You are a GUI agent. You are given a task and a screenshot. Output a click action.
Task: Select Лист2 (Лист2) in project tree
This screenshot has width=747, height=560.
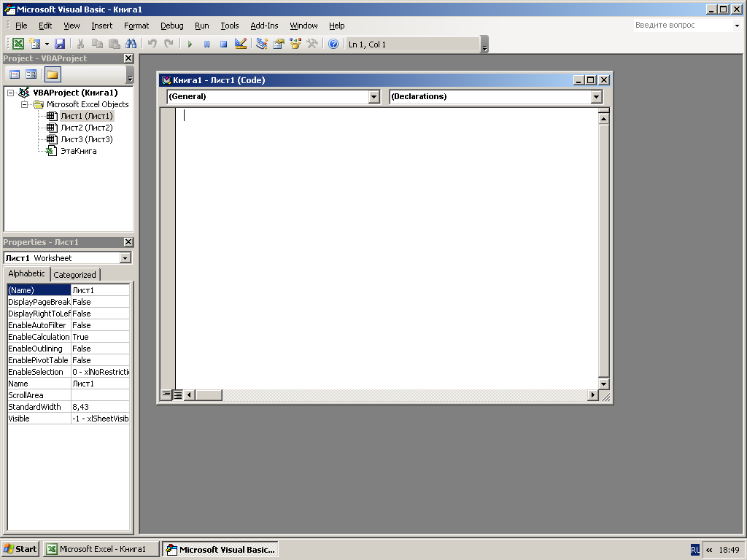click(87, 128)
